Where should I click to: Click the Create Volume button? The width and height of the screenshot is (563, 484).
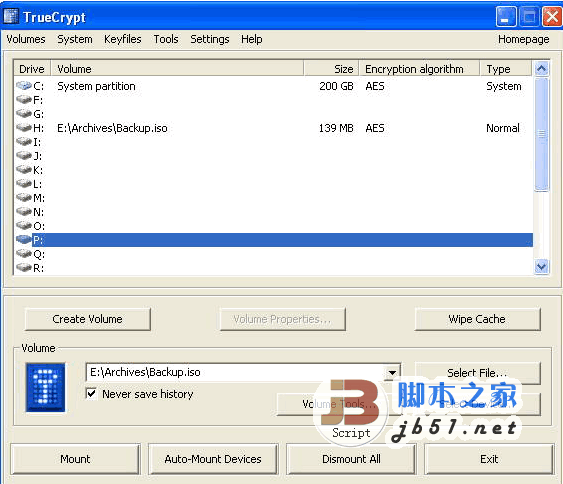[x=88, y=319]
